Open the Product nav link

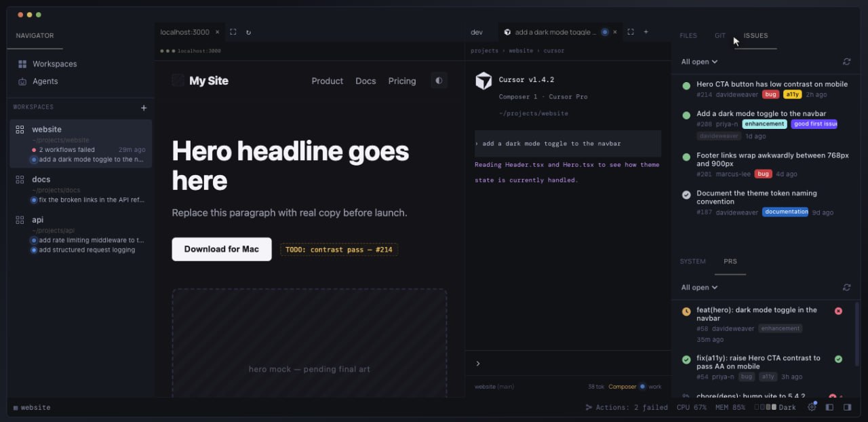pyautogui.click(x=328, y=81)
